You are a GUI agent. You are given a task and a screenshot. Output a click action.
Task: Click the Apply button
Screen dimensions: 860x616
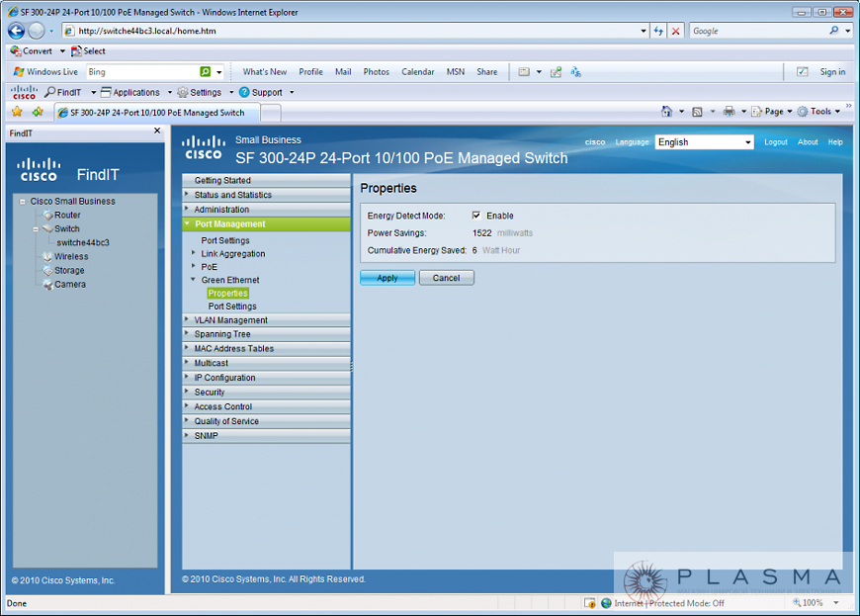coord(387,278)
